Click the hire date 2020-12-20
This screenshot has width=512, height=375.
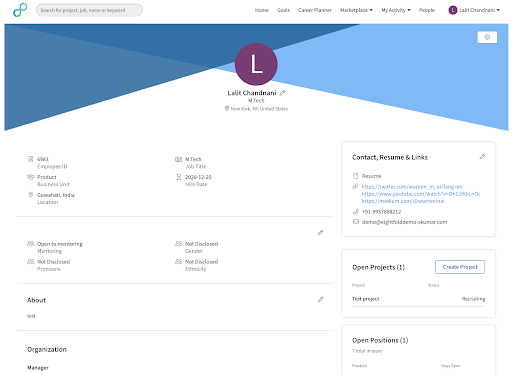tap(198, 177)
